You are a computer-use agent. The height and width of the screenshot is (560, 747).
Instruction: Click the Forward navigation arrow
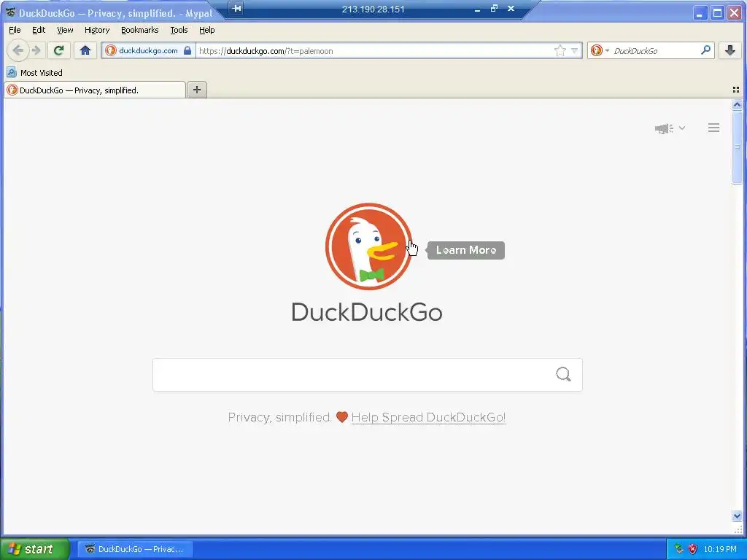36,50
